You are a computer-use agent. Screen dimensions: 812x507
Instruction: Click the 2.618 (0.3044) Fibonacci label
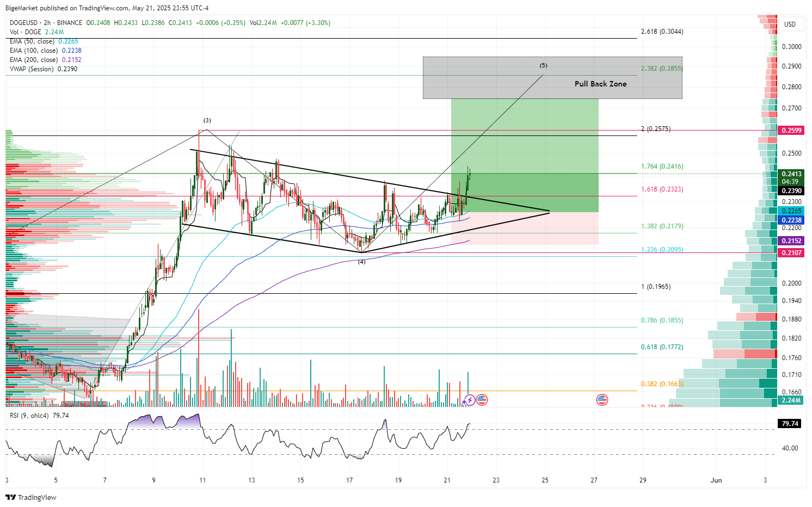point(662,32)
